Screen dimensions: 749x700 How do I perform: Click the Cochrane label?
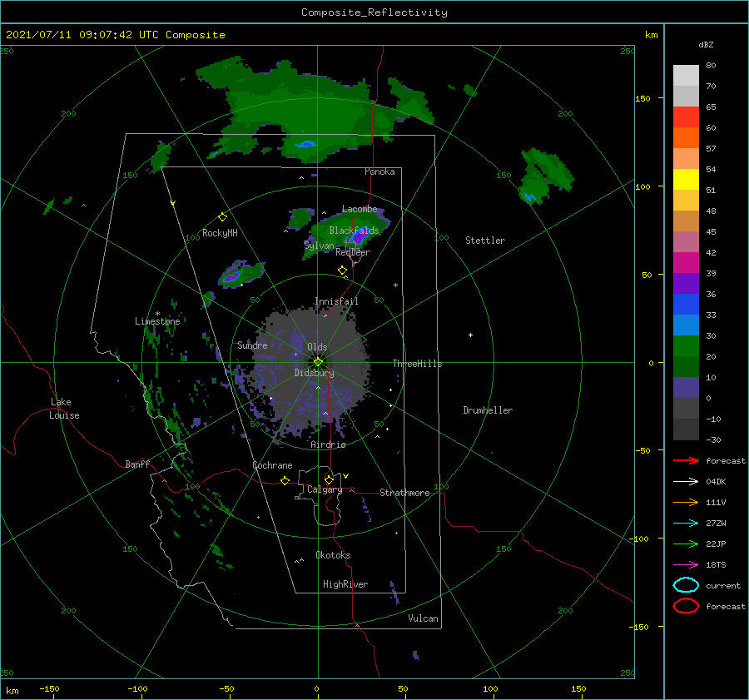[x=272, y=465]
